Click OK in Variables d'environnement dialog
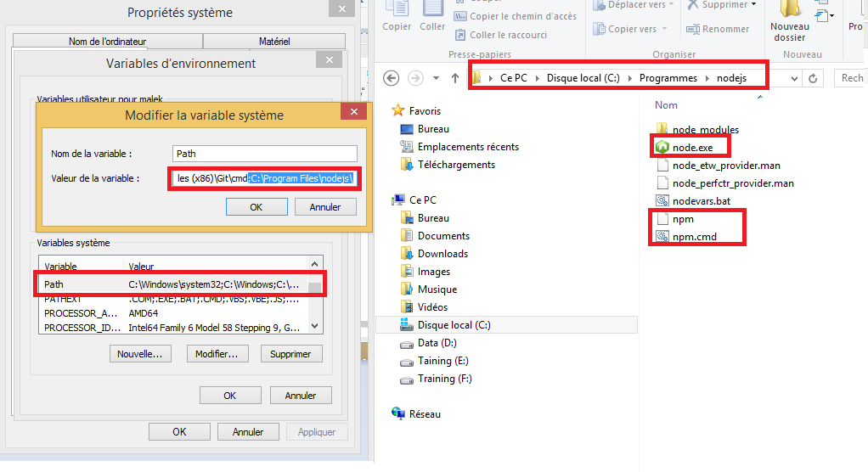Image resolution: width=868 pixels, height=472 pixels. (230, 396)
